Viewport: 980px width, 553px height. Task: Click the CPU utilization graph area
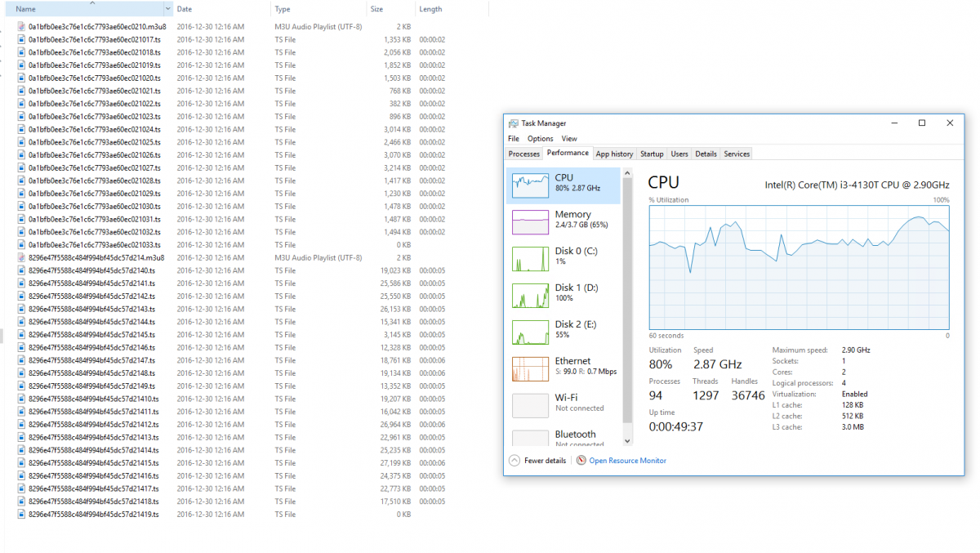point(800,266)
